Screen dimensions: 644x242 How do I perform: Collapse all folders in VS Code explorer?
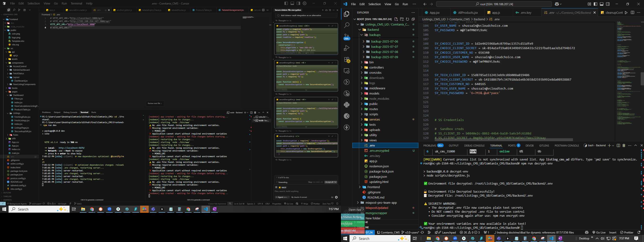(x=413, y=19)
